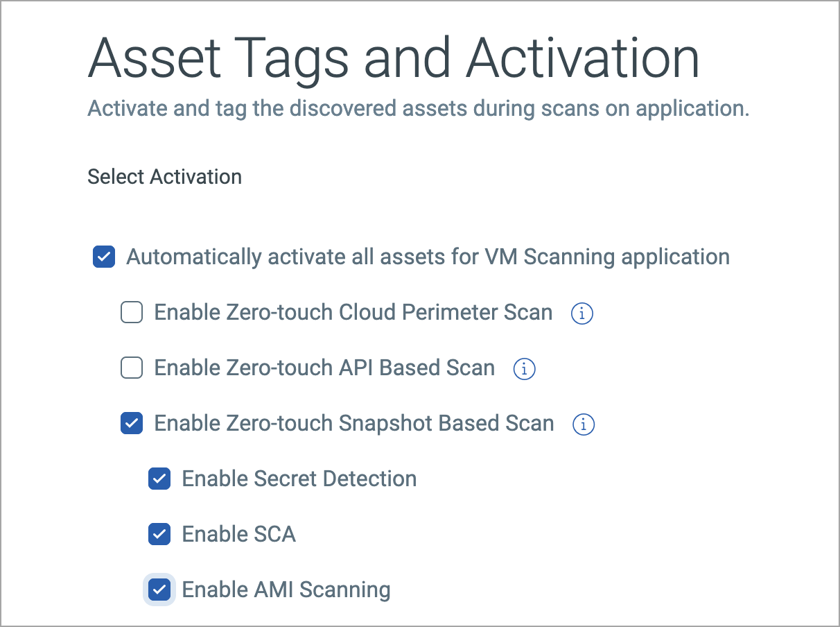Viewport: 840px width, 627px height.
Task: Enable Zero-touch API Based Scan
Action: tap(131, 368)
